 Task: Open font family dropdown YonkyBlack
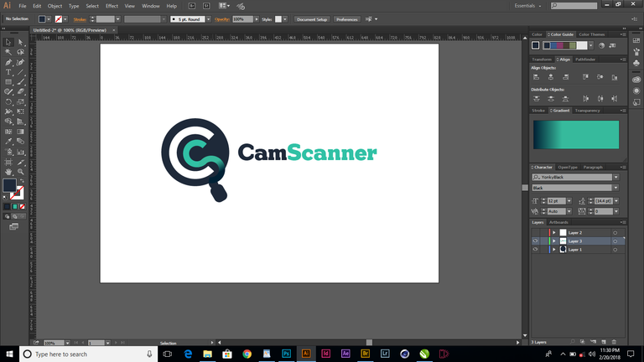[x=616, y=178]
